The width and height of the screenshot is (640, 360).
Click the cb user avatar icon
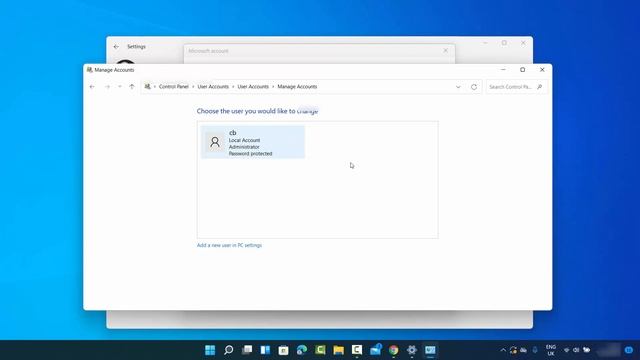[215, 142]
